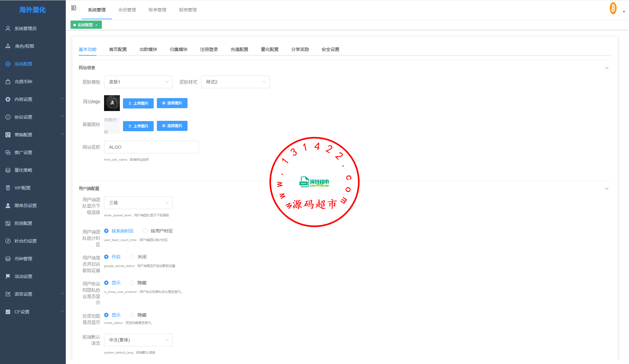The width and height of the screenshot is (629, 364).
Task: Click the 活动设置 flag icon
Action: (8, 276)
